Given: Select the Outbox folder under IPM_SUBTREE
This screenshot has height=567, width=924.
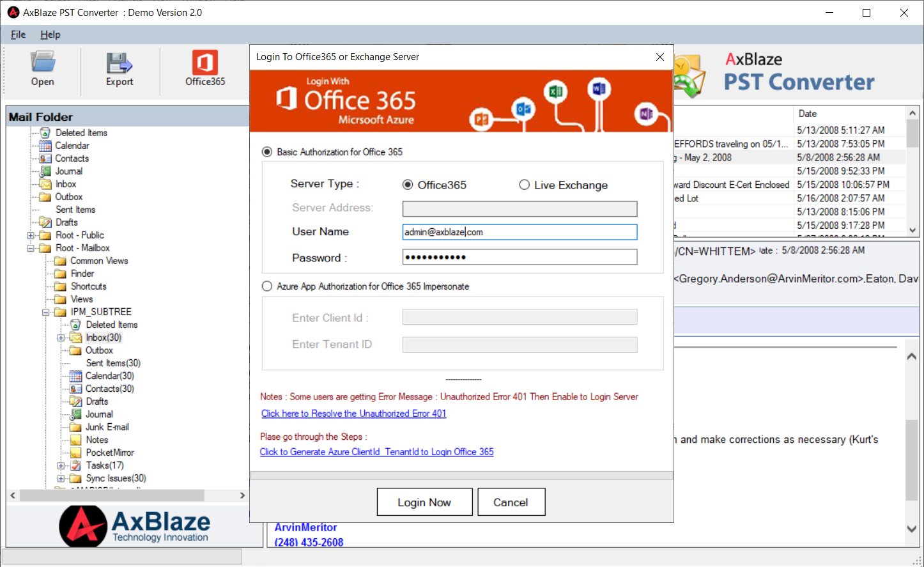Looking at the screenshot, I should 99,350.
